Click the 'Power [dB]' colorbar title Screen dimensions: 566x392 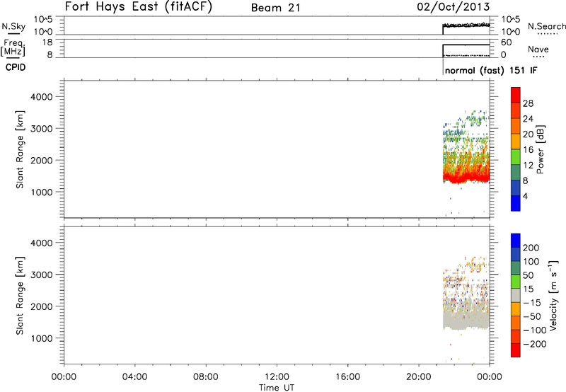541,149
